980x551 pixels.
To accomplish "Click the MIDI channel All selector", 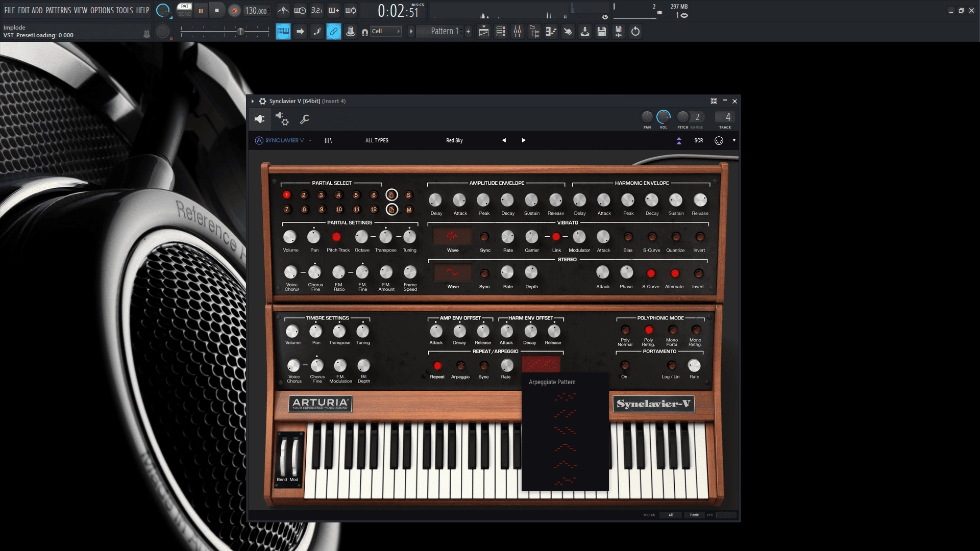I will (671, 515).
